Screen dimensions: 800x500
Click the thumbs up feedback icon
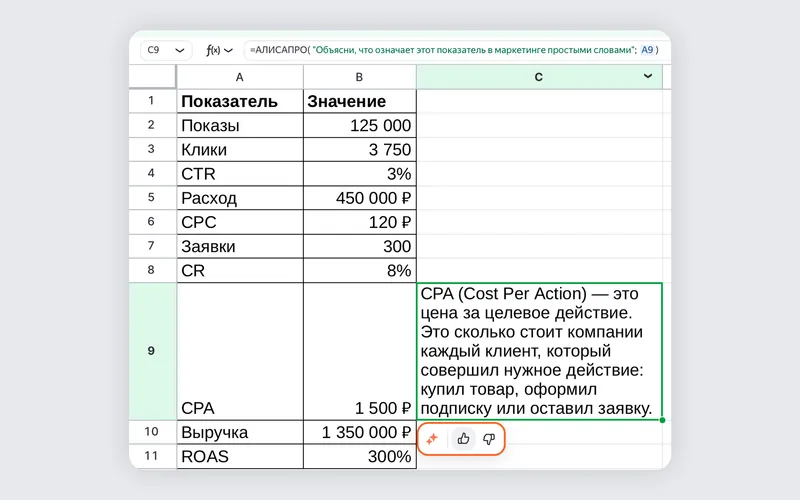coord(463,439)
